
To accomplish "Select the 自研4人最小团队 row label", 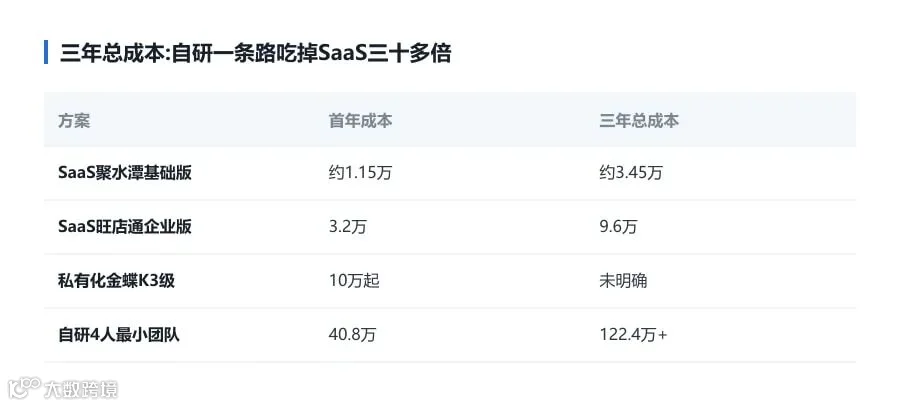I will (x=119, y=335).
